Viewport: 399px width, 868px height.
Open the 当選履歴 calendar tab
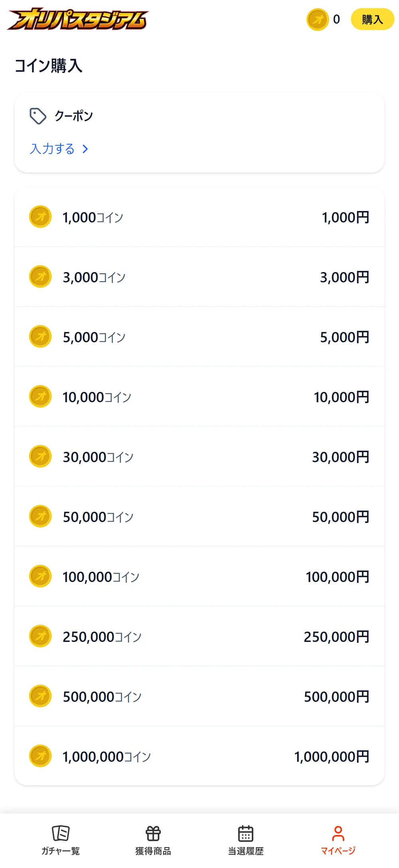(x=246, y=840)
